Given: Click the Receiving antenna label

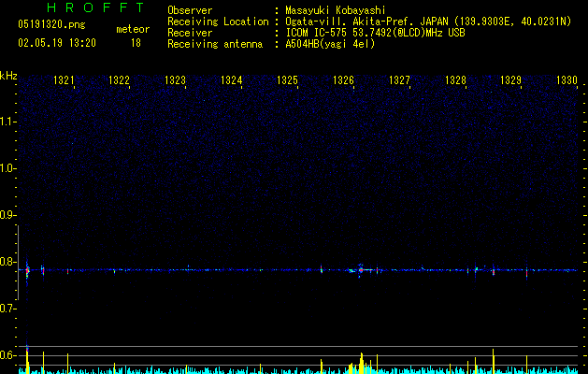Looking at the screenshot, I should [215, 44].
